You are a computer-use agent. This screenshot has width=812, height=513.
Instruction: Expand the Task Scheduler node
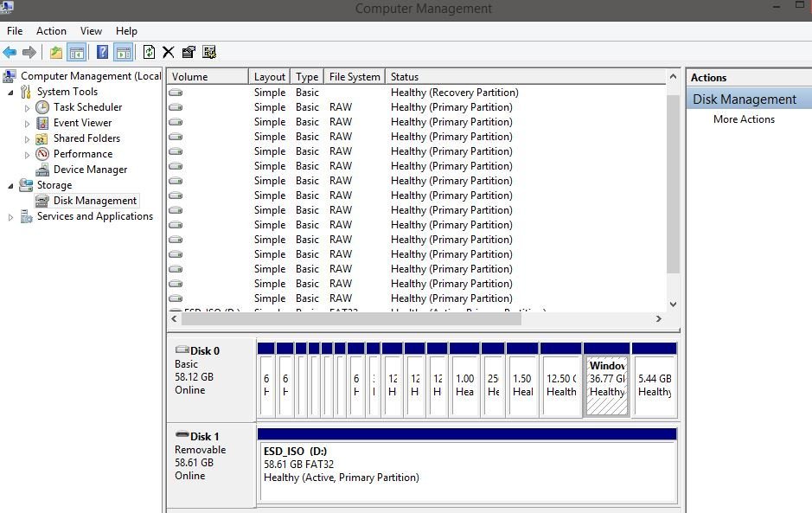27,108
